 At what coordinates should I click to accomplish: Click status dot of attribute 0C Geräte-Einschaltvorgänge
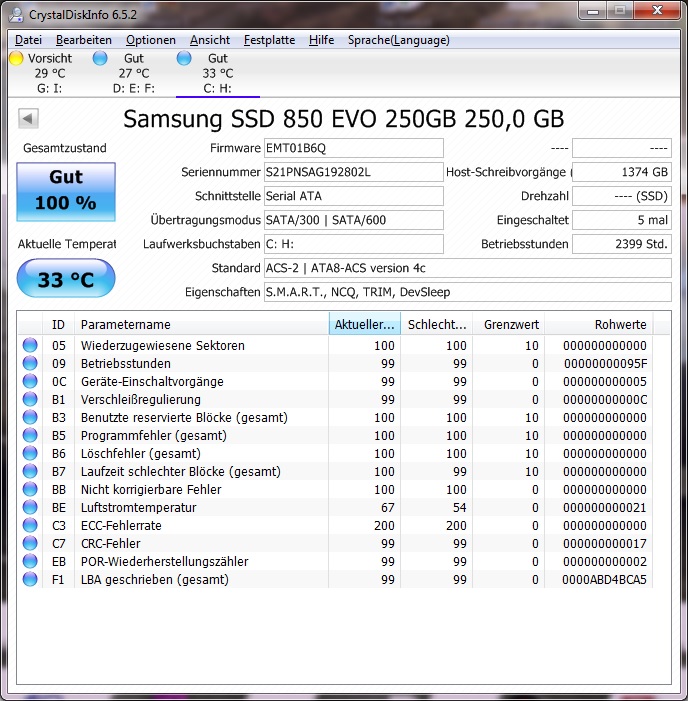tap(30, 381)
